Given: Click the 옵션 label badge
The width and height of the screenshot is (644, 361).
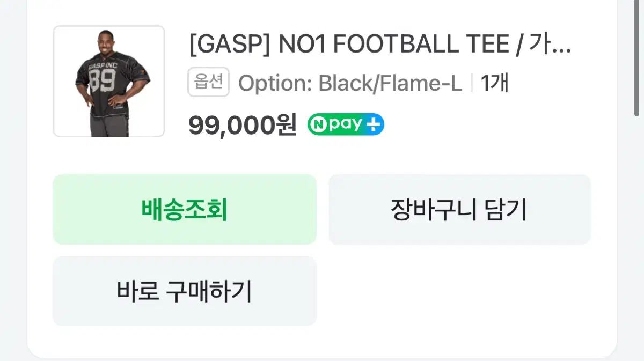Looking at the screenshot, I should click(208, 83).
